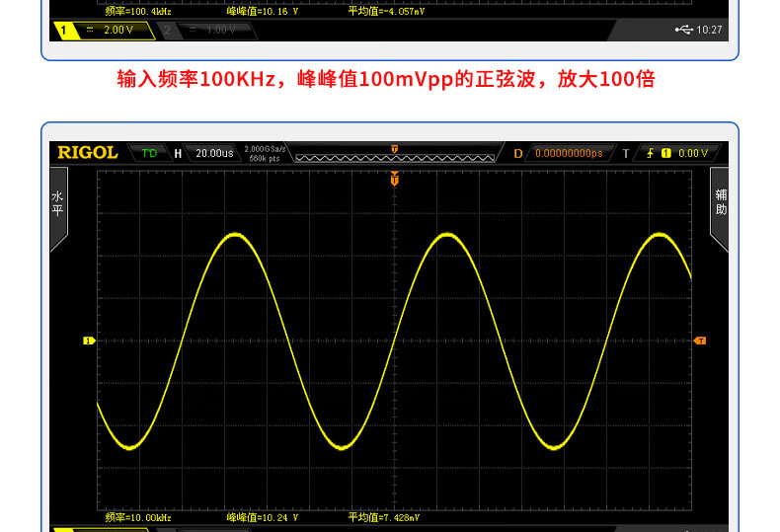
Task: Click the TD trigger status indicator
Action: [x=149, y=153]
